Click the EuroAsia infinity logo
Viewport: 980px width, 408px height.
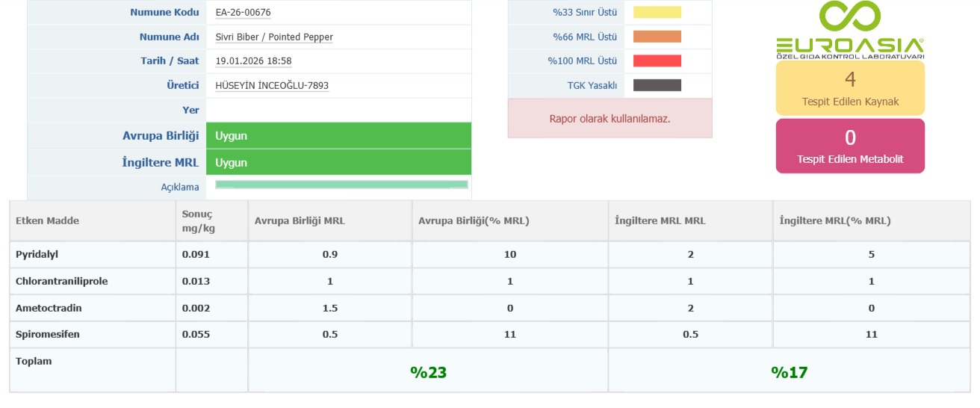849,18
